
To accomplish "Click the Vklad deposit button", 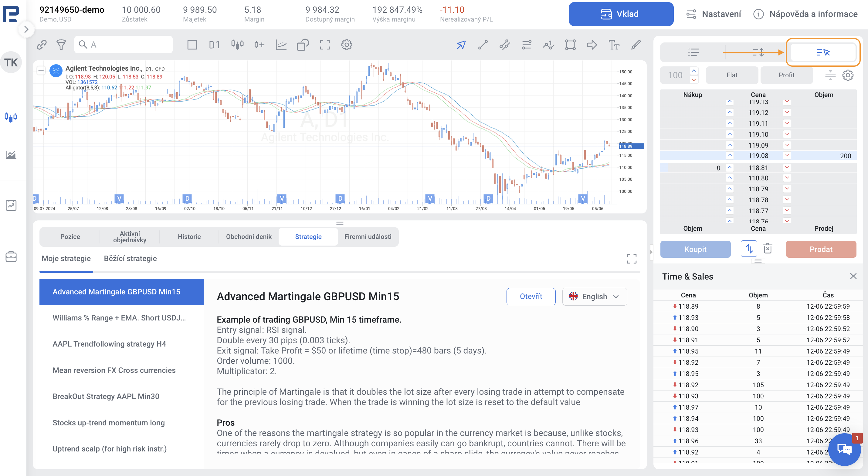I will click(621, 14).
